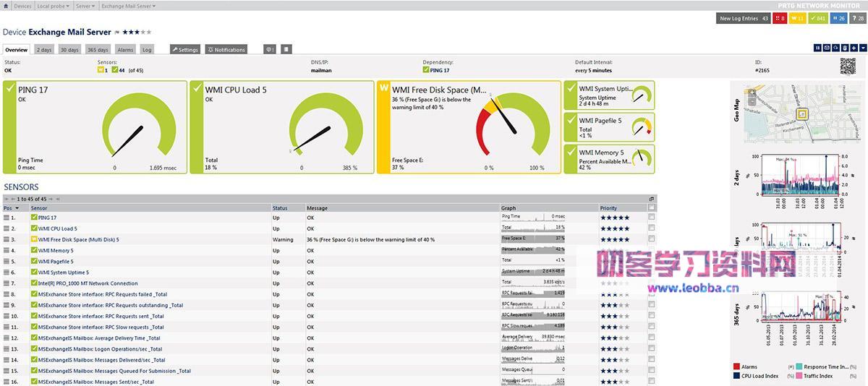Sort the table by the Status column

(x=280, y=208)
